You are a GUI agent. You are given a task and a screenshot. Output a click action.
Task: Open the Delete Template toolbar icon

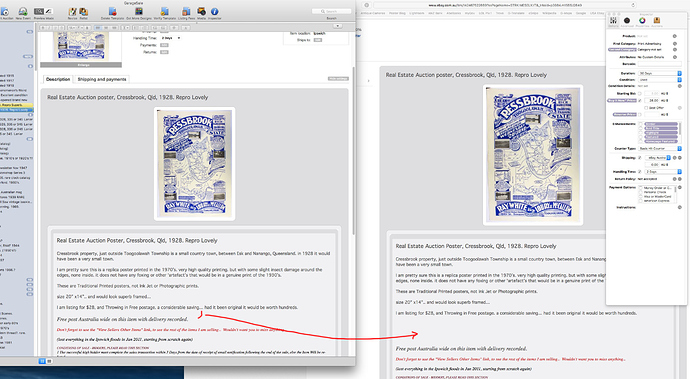coord(112,11)
